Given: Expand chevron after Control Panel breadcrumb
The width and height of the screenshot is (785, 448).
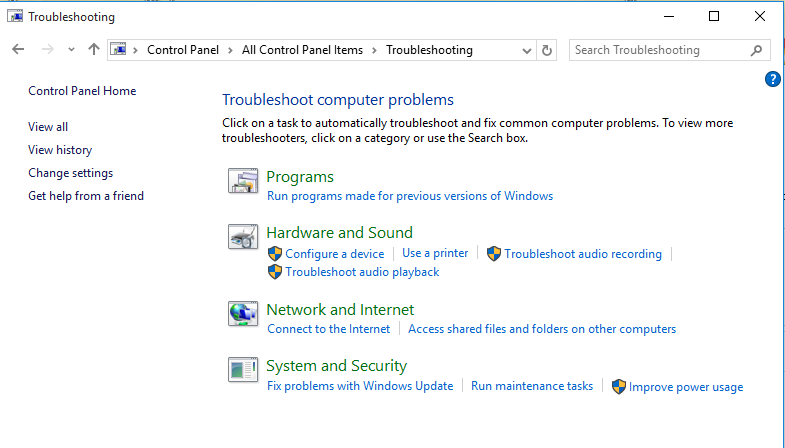Looking at the screenshot, I should [230, 50].
